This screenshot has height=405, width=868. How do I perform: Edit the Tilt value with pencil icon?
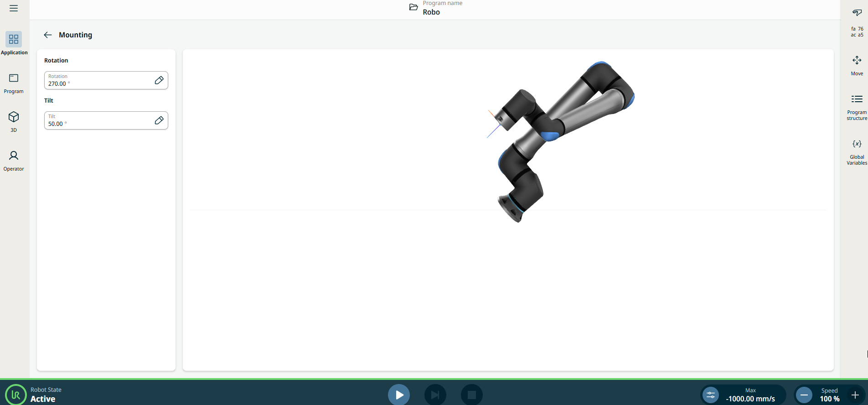click(x=159, y=120)
